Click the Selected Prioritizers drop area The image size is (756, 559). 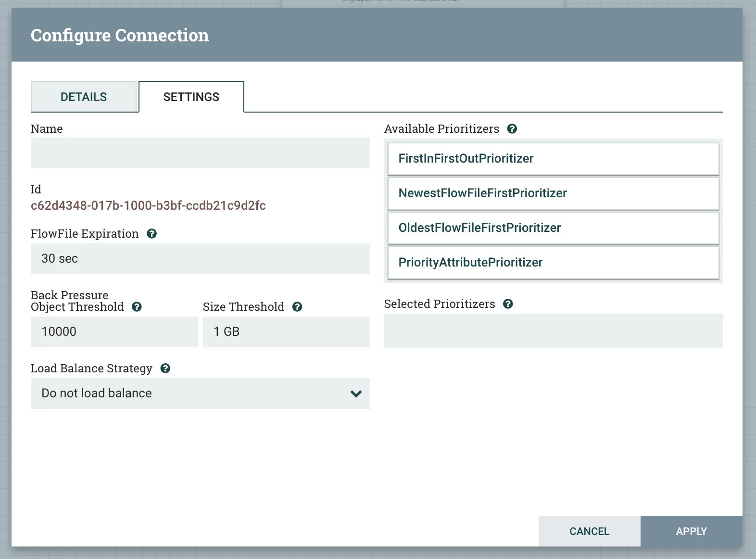click(554, 331)
